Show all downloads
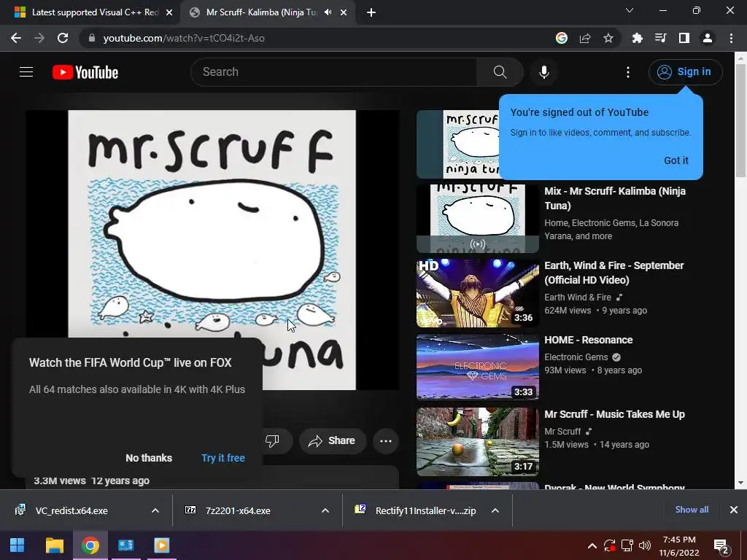The image size is (747, 560). pyautogui.click(x=692, y=510)
